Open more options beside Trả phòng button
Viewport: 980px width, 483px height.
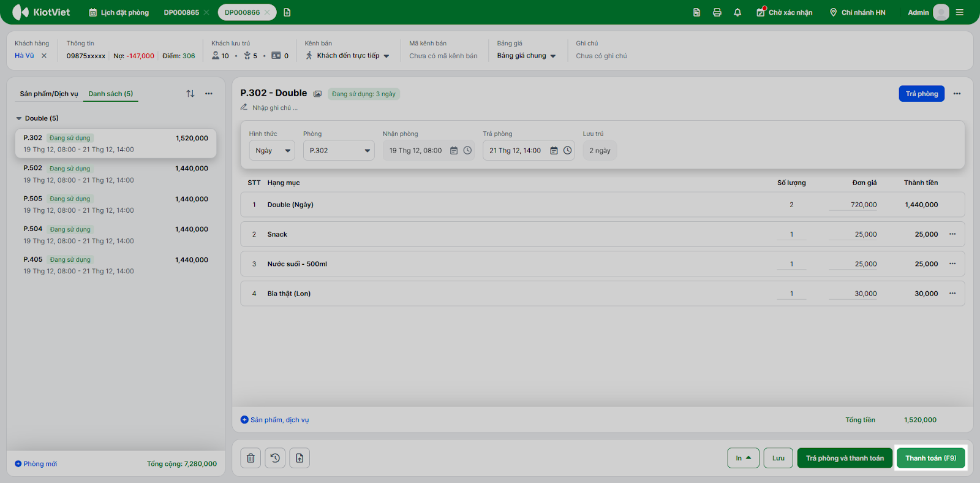click(x=957, y=94)
